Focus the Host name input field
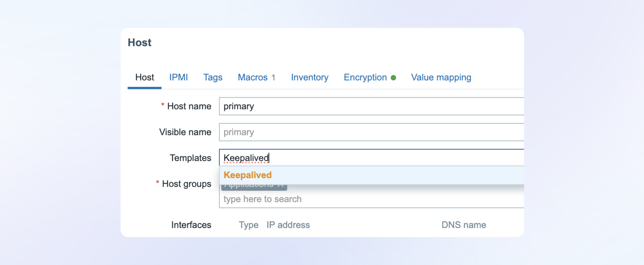 click(x=371, y=106)
